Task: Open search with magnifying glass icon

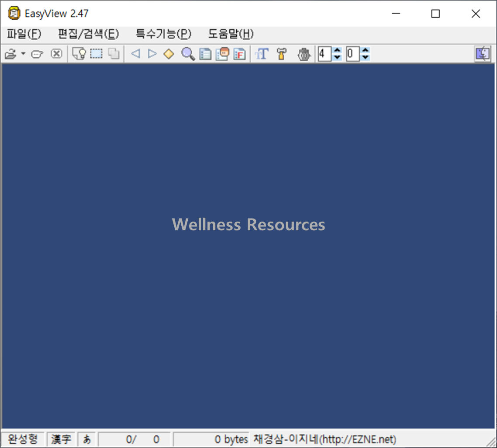Action: pos(188,54)
